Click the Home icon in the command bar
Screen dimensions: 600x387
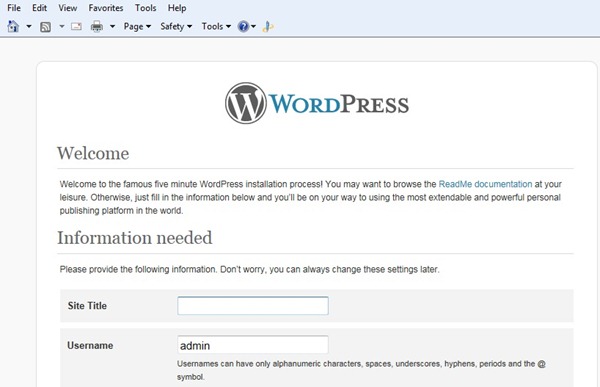tap(13, 26)
